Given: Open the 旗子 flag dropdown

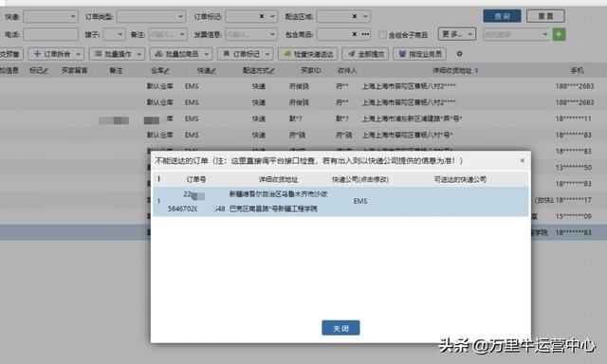Looking at the screenshot, I should pyautogui.click(x=114, y=34).
